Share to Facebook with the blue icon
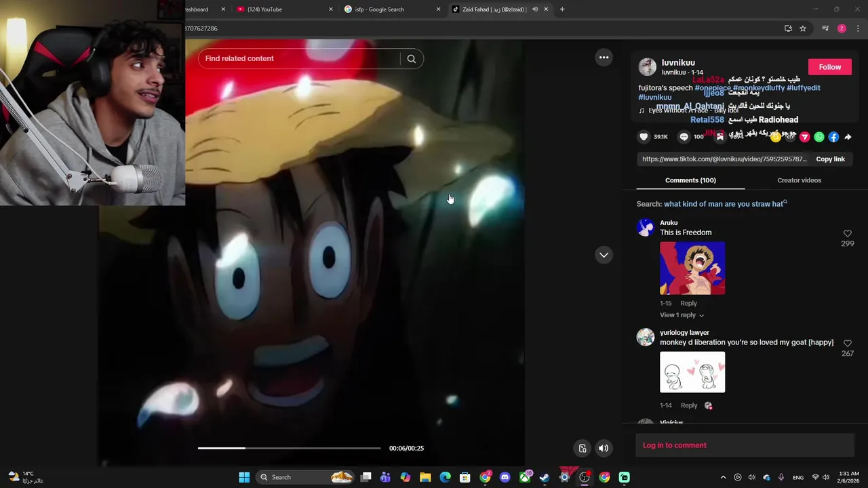 click(833, 137)
